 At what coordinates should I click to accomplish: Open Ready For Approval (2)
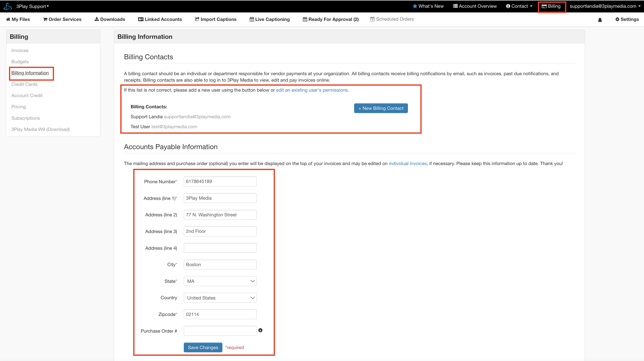click(x=330, y=19)
